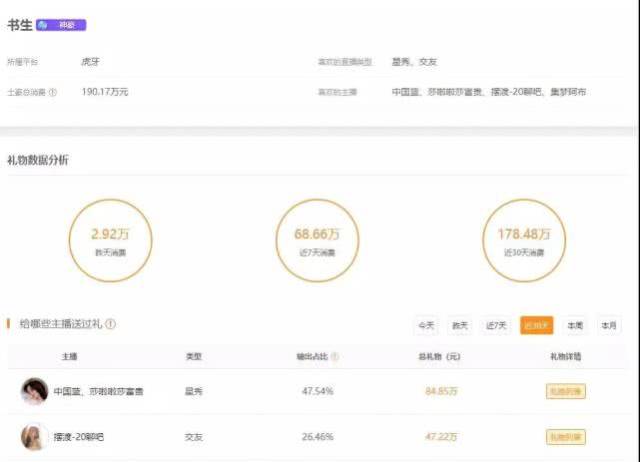Open gift details for the 47.22万 row
The image size is (640, 462).
coord(566,437)
